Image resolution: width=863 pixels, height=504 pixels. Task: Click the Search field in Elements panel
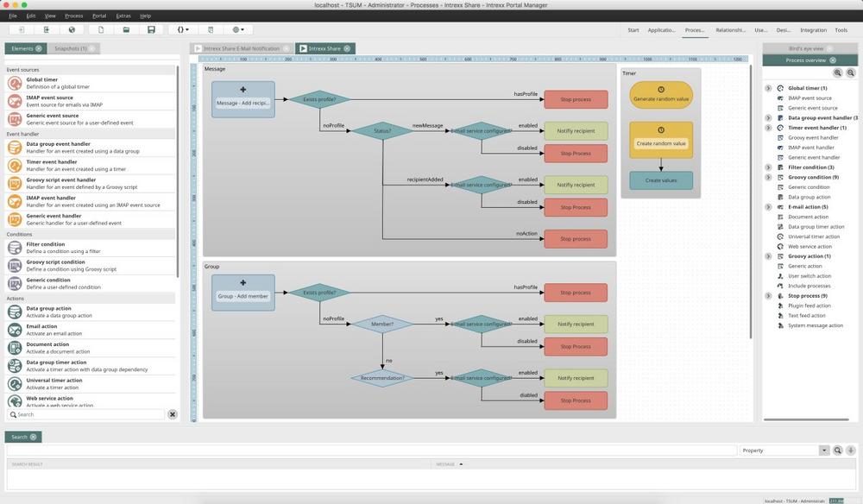coord(86,414)
